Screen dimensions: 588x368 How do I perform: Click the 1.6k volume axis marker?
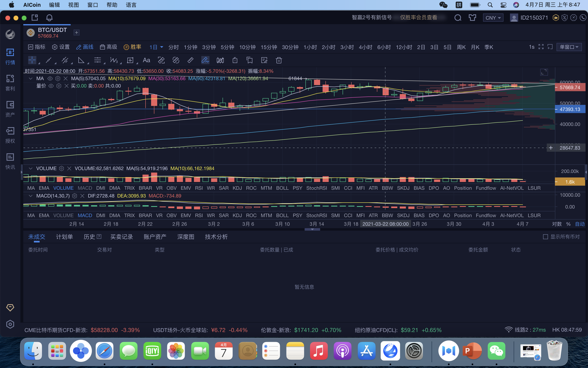click(570, 182)
